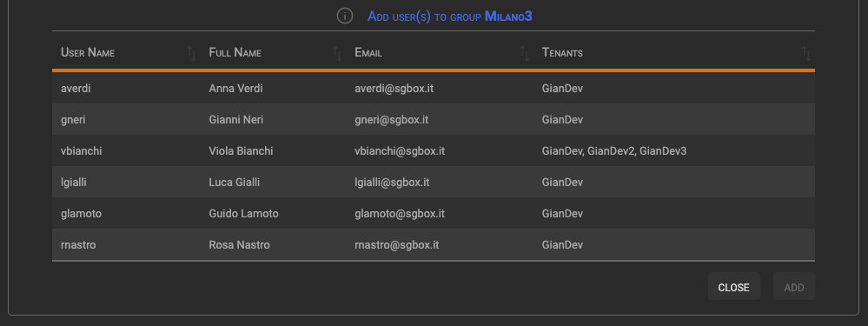Select user glamoto
The image size is (868, 326).
click(x=434, y=213)
